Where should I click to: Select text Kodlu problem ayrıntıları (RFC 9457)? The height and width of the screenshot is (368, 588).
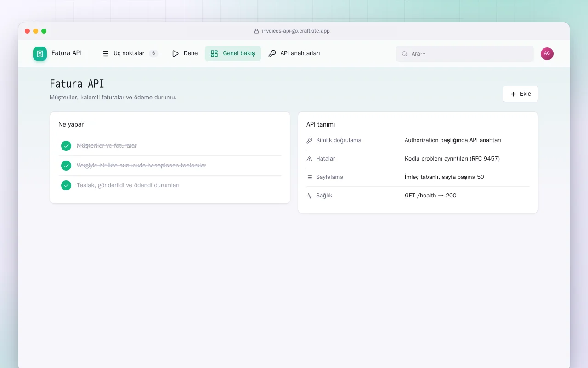pyautogui.click(x=452, y=159)
